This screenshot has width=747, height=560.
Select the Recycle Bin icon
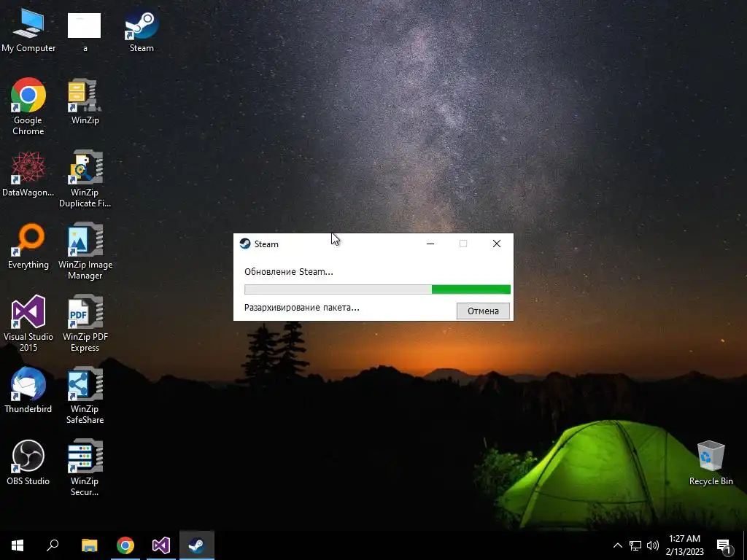tap(711, 463)
